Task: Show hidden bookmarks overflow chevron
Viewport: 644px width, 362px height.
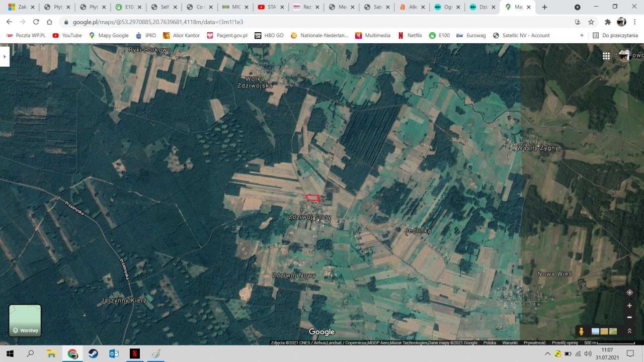Action: click(582, 36)
